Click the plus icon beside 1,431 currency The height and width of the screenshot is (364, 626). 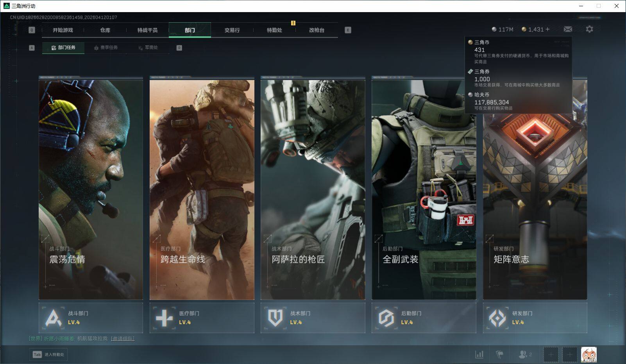pos(547,29)
